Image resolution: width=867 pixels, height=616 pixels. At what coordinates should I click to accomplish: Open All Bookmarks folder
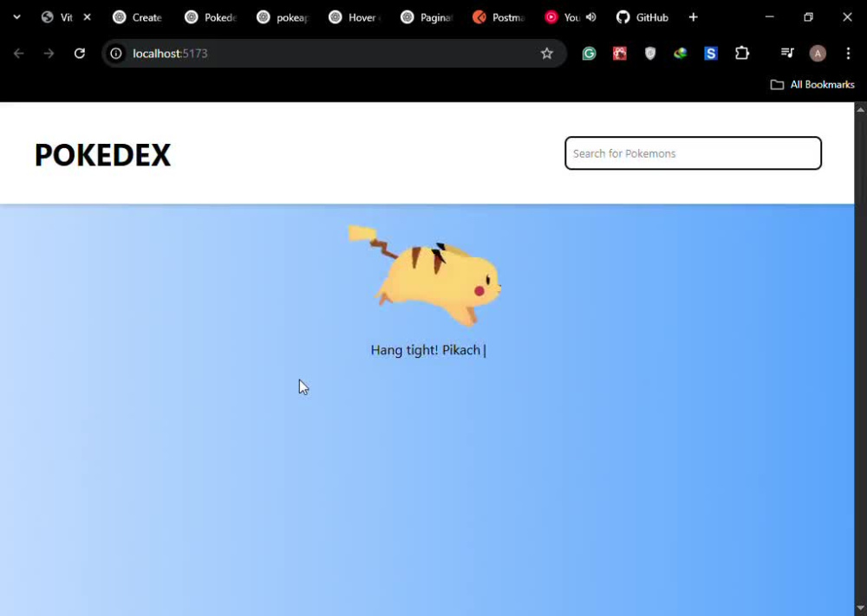(x=812, y=85)
